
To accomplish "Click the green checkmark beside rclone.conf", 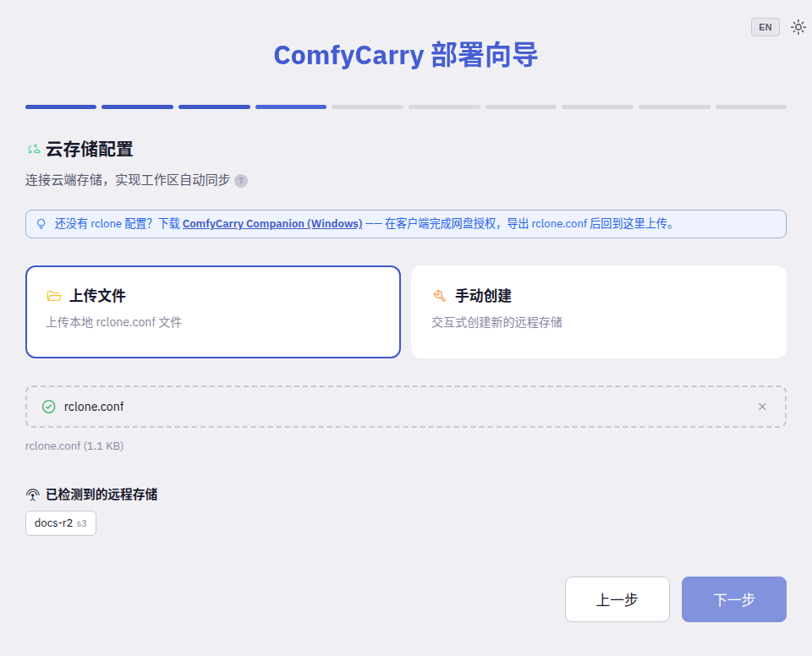I will pyautogui.click(x=49, y=407).
